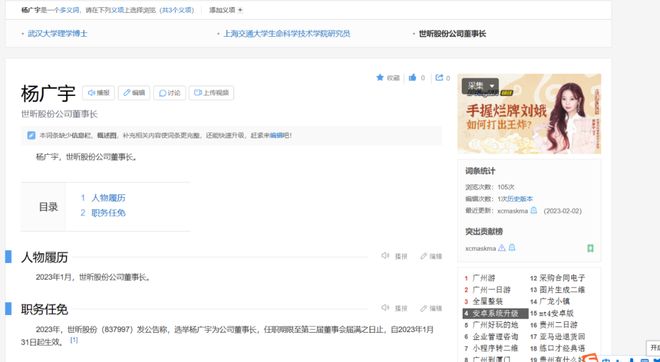
Task: Click hot search item 企业管理咨询
Action: pos(495,337)
